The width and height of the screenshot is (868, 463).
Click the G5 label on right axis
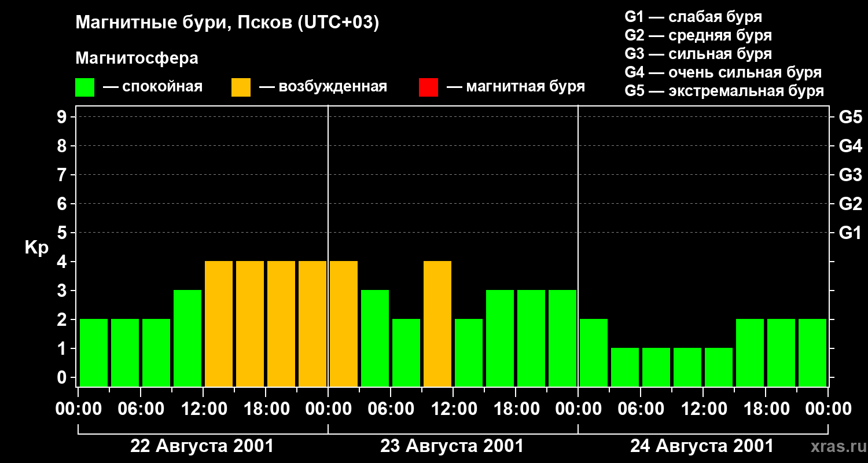[x=850, y=117]
